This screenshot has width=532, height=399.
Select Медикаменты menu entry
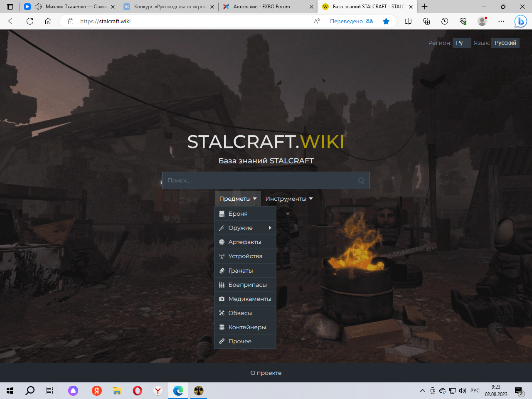(245, 299)
